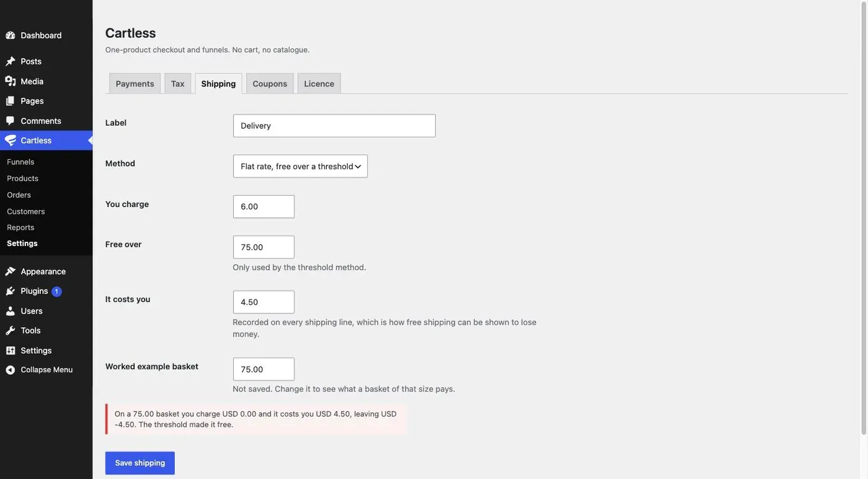
Task: Click the "Only used by the threshold method." hint
Action: [x=299, y=268]
